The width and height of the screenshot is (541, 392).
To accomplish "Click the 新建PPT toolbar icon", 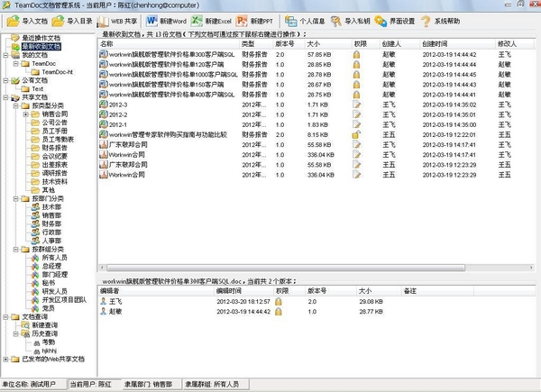I will pyautogui.click(x=242, y=21).
